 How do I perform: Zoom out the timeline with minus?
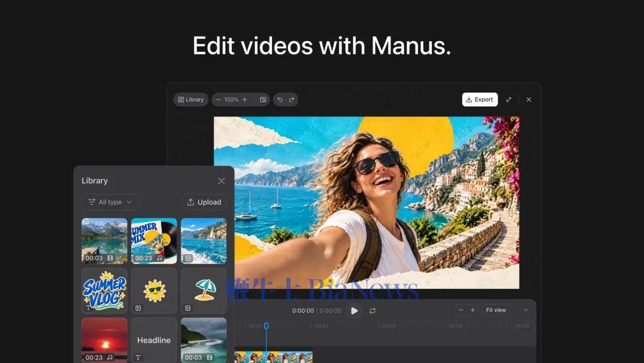pos(461,310)
